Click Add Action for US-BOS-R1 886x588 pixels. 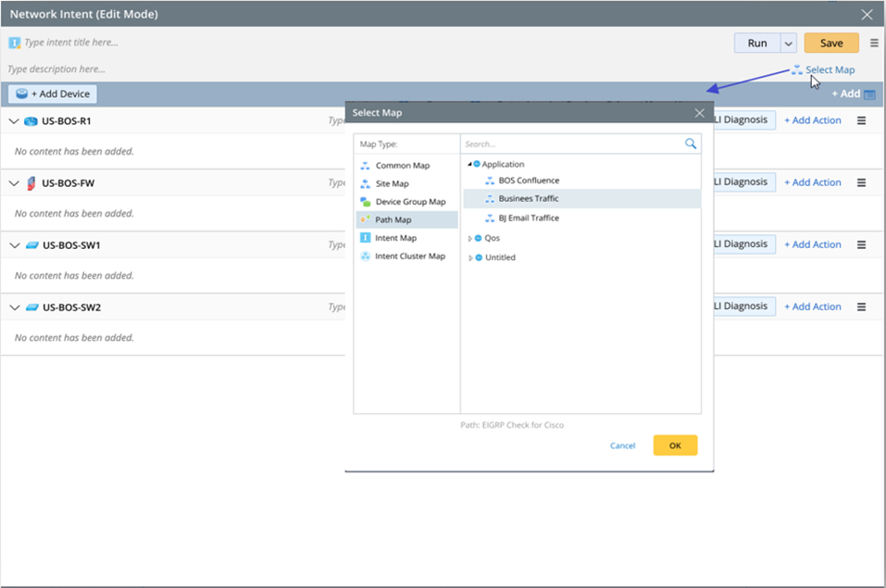[x=813, y=120]
